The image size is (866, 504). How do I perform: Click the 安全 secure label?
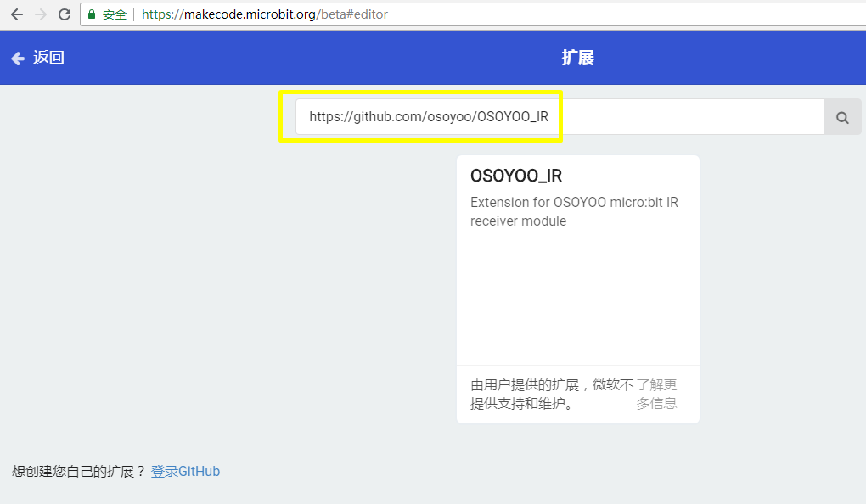click(x=115, y=14)
